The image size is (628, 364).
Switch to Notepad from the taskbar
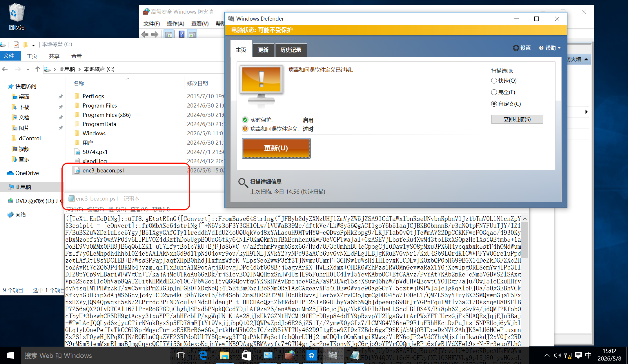tap(355, 355)
